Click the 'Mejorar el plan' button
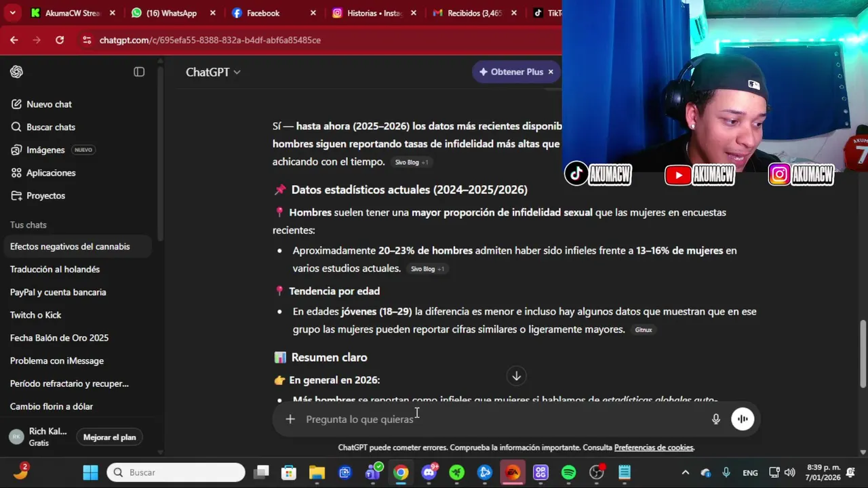This screenshot has width=868, height=488. click(110, 437)
